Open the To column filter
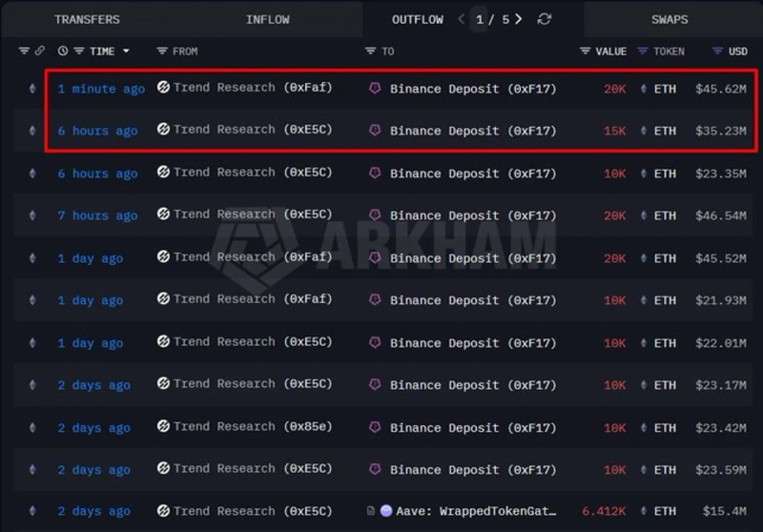 (x=371, y=51)
